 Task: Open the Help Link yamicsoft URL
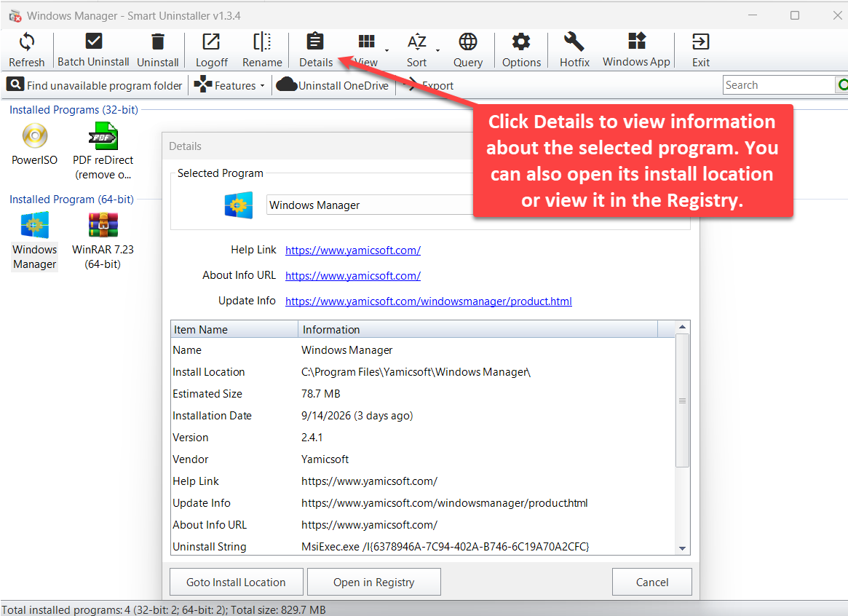(x=352, y=250)
